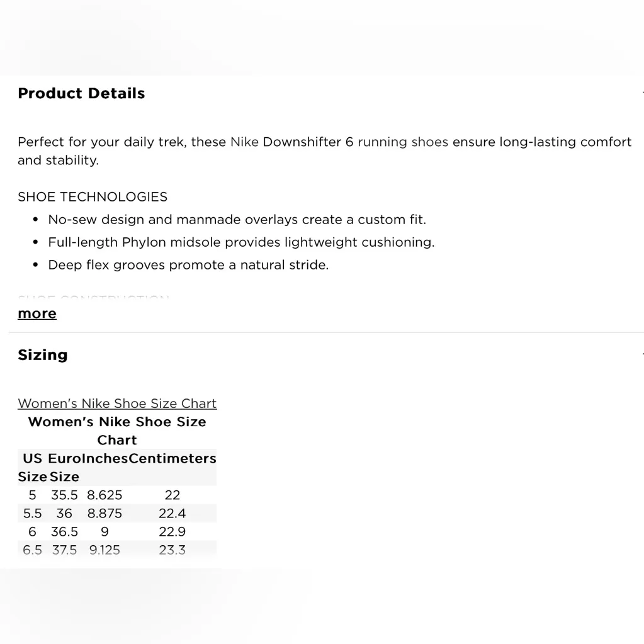Click the 22.4 centimeters cell
Screen dimensions: 644x644
(x=172, y=513)
